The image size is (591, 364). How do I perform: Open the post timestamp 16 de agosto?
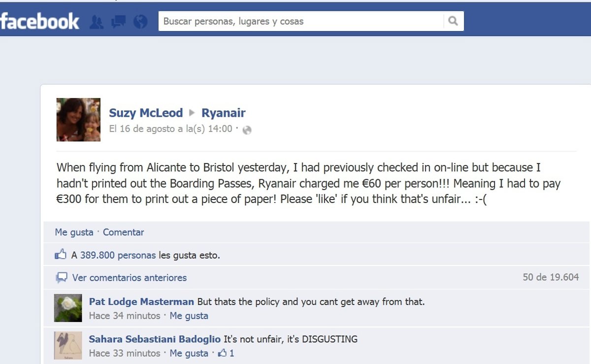coord(170,129)
